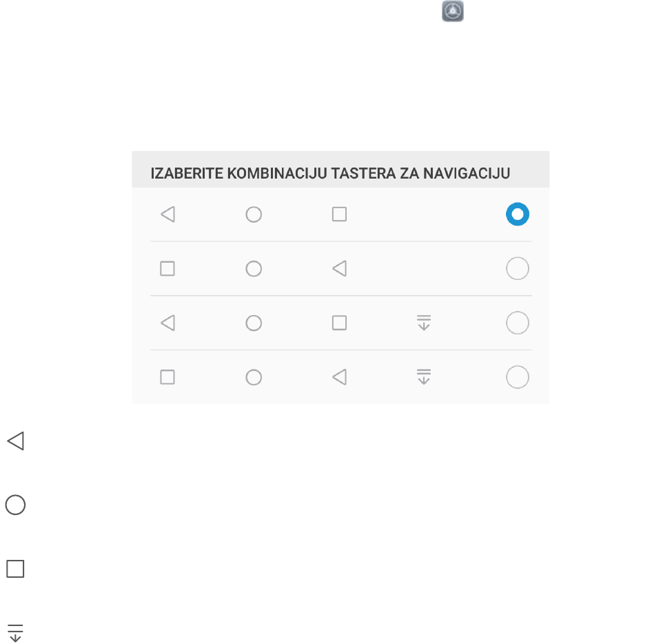Image resolution: width=672 pixels, height=644 pixels.
Task: Click the back triangle in the fourth combination row
Action: click(x=339, y=377)
